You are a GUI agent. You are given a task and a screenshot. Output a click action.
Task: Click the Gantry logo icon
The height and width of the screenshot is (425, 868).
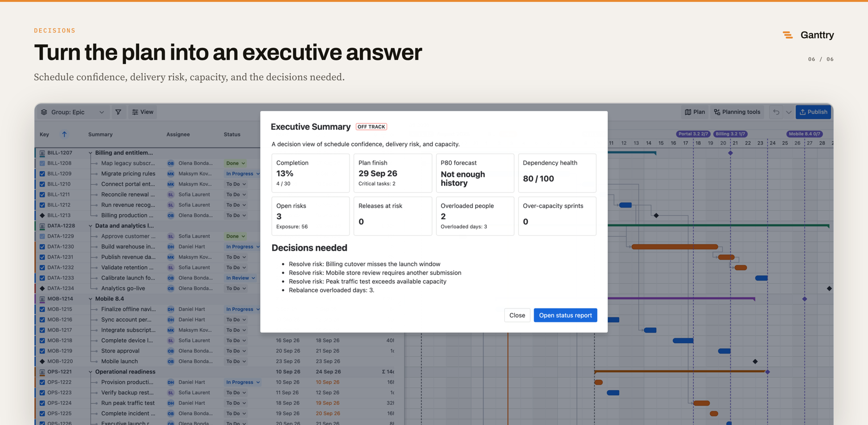tap(787, 35)
